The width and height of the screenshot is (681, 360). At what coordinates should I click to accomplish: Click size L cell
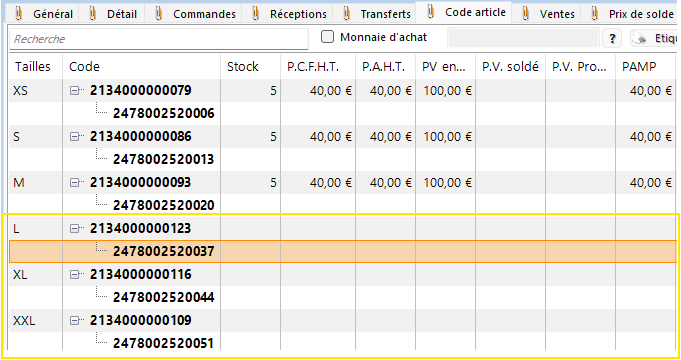(x=36, y=228)
